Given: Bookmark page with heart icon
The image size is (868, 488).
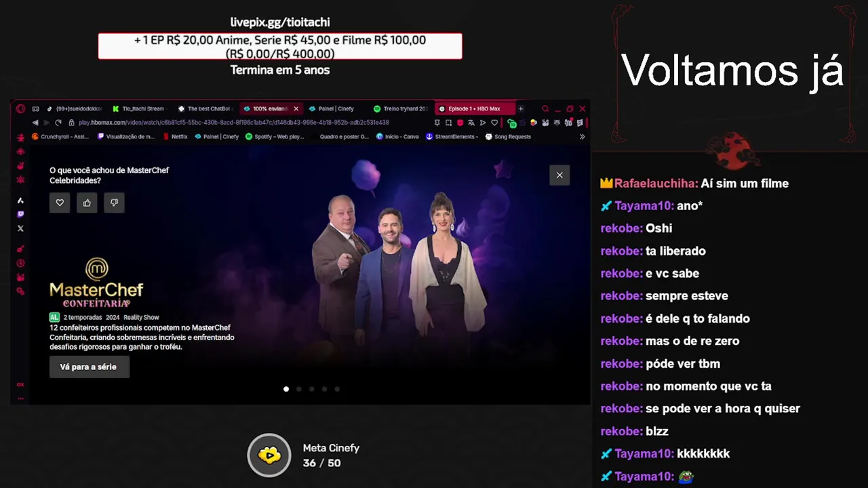Looking at the screenshot, I should click(494, 123).
